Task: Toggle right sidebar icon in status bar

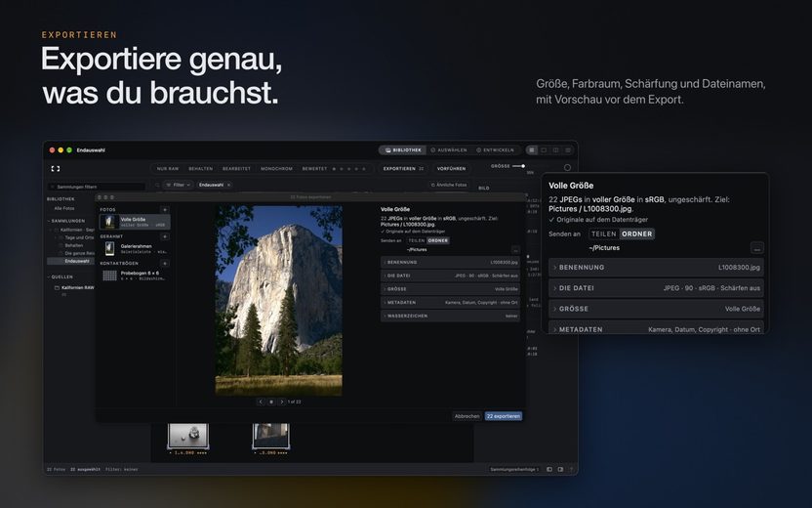Action: [560, 469]
